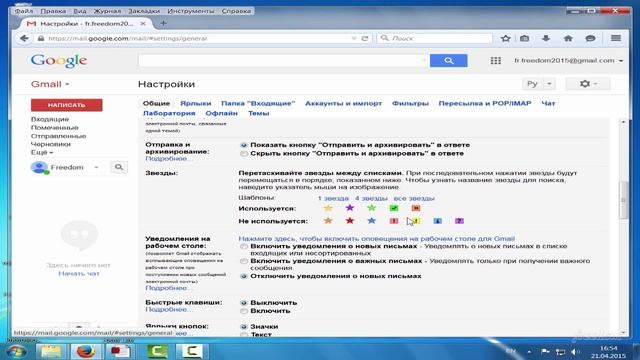This screenshot has width=640, height=360.
Task: Open the Freedom chat status dropdown
Action: tap(96, 167)
